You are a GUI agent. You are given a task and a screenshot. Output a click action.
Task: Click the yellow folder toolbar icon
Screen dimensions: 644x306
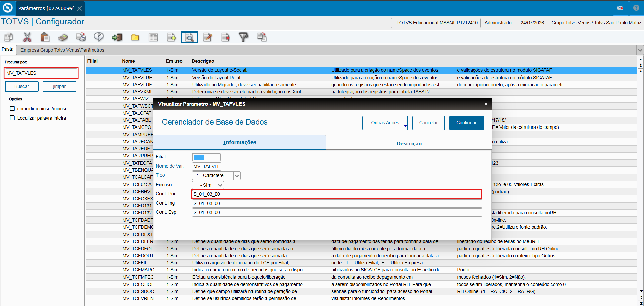135,37
